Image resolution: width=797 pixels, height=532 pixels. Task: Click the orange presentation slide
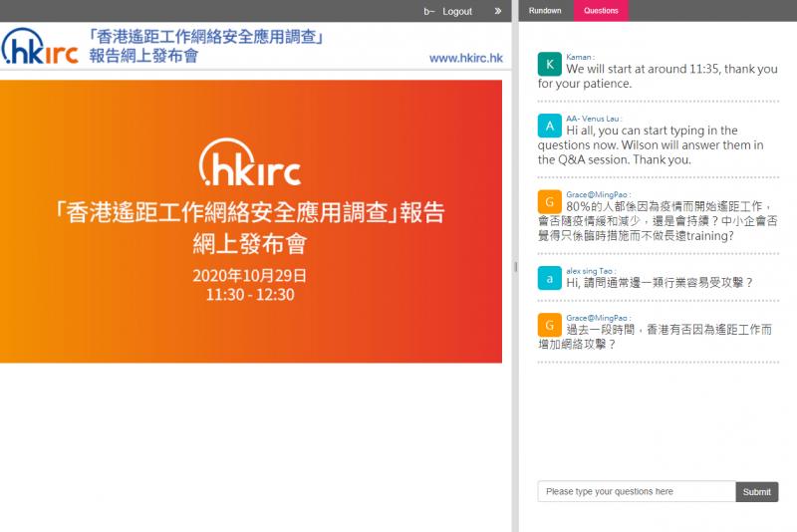click(251, 221)
